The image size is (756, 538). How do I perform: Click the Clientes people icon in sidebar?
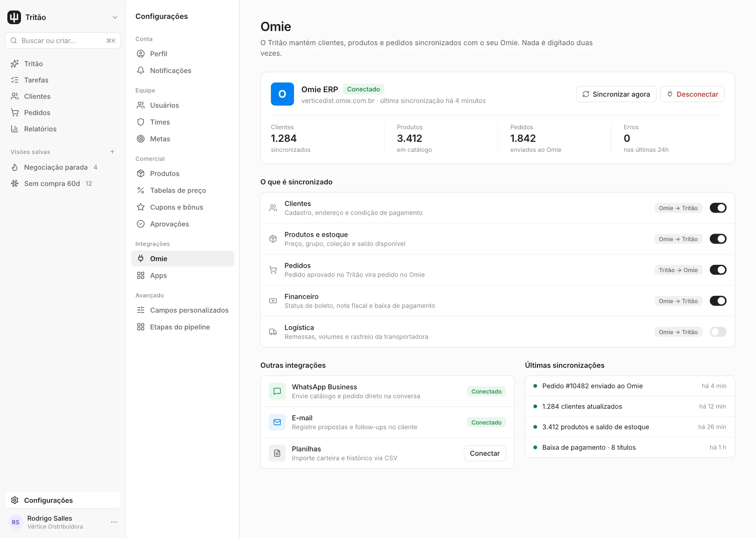15,96
